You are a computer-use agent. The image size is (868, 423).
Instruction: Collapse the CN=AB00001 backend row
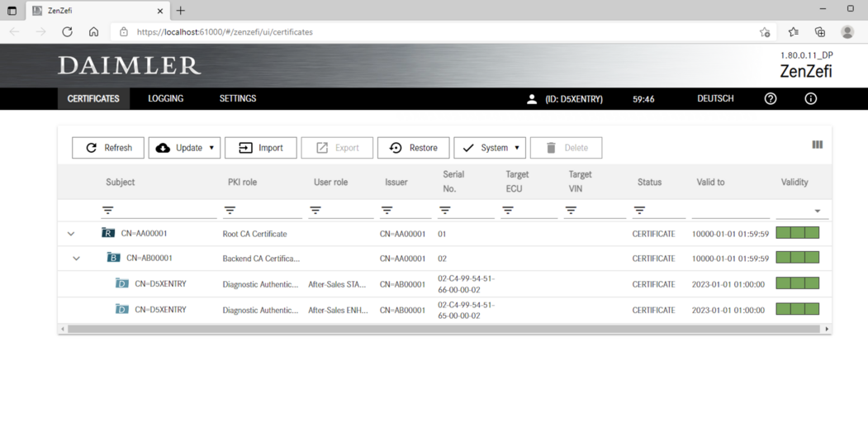click(76, 258)
